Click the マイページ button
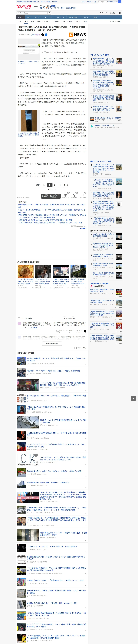 103,13
